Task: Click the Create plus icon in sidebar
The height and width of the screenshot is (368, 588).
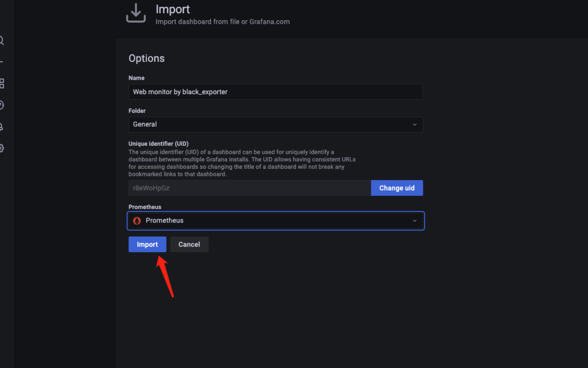Action: coord(1,62)
